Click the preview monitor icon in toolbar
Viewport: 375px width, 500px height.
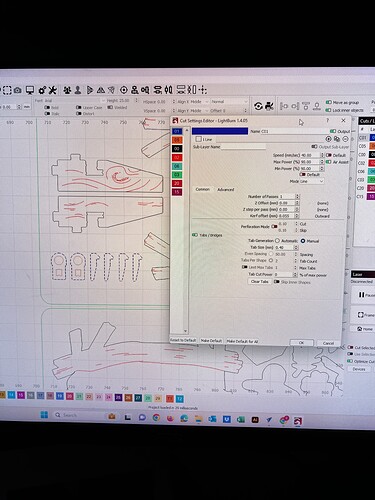(30, 90)
